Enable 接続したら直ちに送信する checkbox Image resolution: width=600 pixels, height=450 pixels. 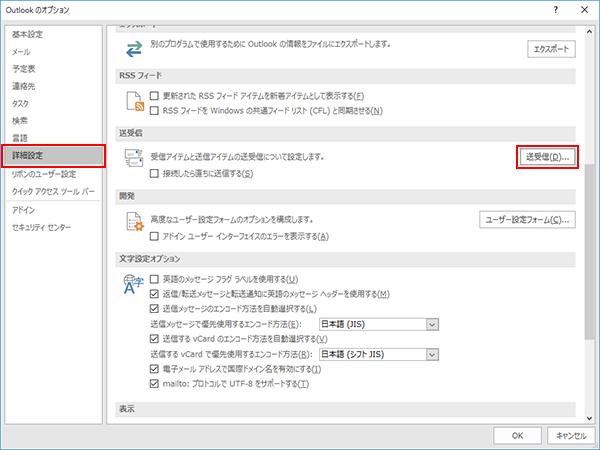click(x=154, y=173)
